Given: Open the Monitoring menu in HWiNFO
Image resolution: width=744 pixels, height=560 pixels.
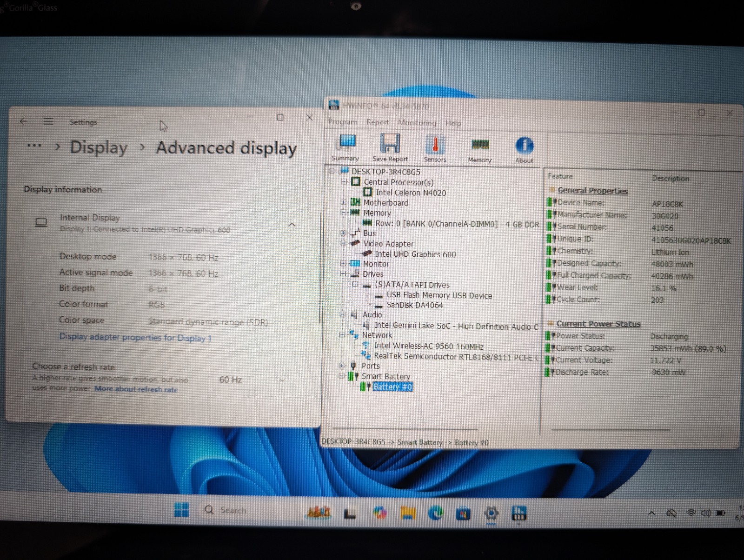Looking at the screenshot, I should coord(417,123).
